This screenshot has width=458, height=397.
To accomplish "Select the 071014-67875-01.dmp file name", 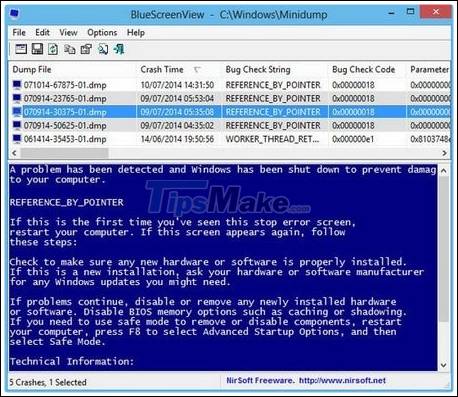I will pos(65,85).
